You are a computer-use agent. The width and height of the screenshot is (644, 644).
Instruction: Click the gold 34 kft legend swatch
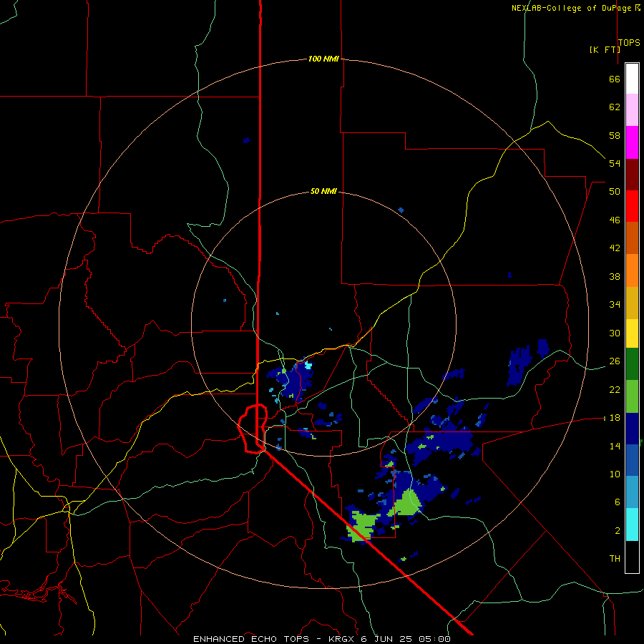[632, 303]
